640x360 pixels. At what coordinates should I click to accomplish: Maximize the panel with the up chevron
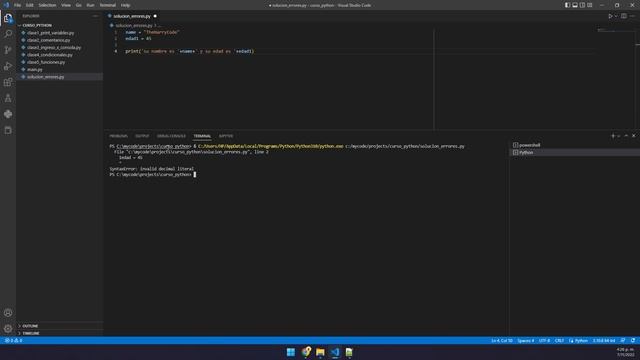(x=626, y=136)
